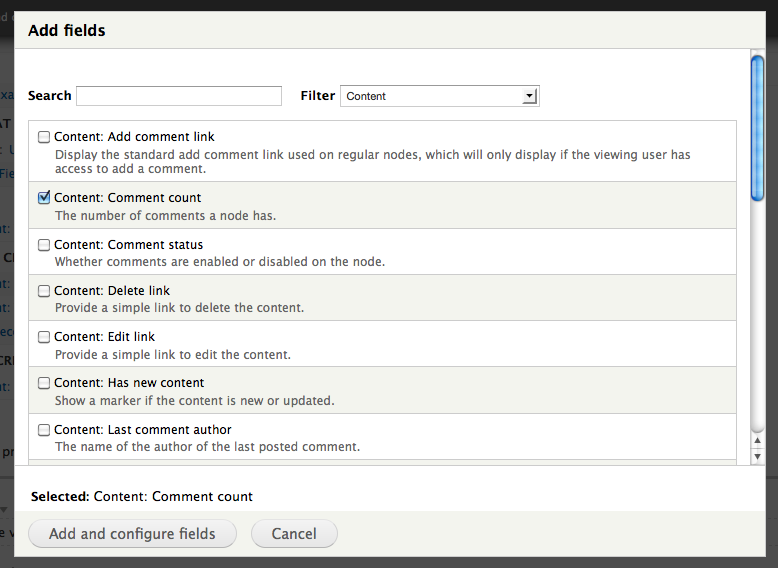This screenshot has height=568, width=778.
Task: Click the Content: Last comment author label
Action: tap(143, 430)
